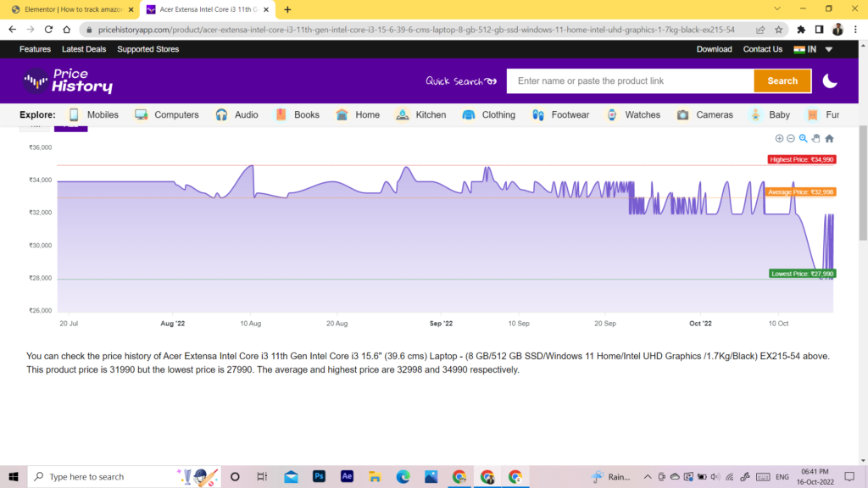The image size is (868, 488).
Task: Click the Price History logo
Action: pyautogui.click(x=68, y=81)
